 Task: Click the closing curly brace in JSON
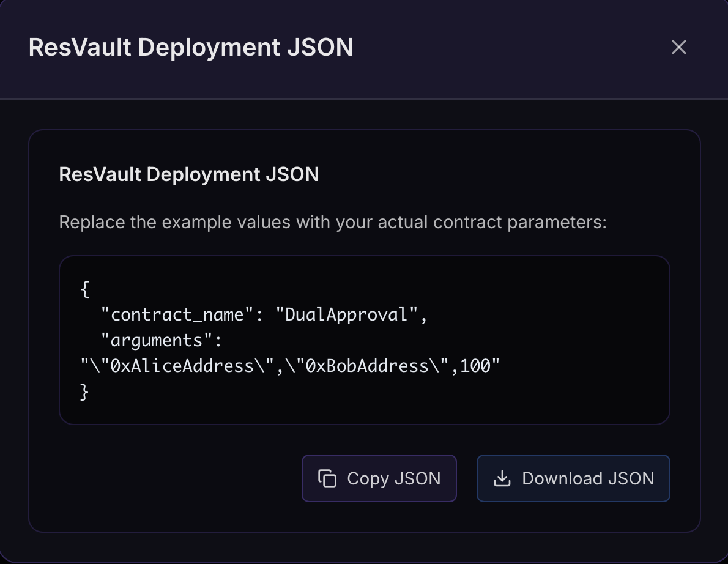pos(85,391)
